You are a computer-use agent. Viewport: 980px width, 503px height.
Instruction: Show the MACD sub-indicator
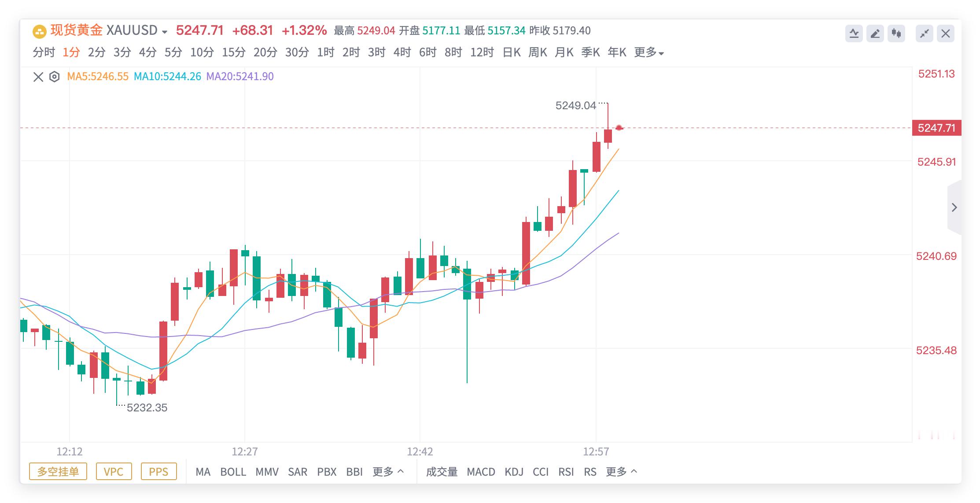(481, 472)
